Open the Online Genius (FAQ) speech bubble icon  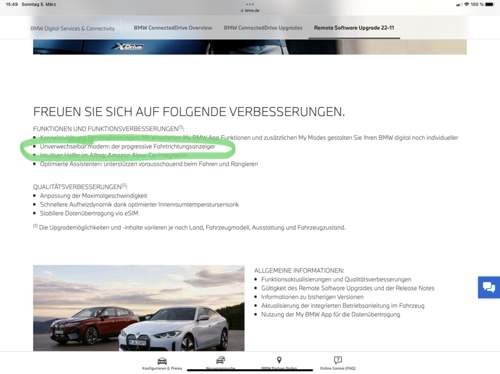click(x=338, y=360)
